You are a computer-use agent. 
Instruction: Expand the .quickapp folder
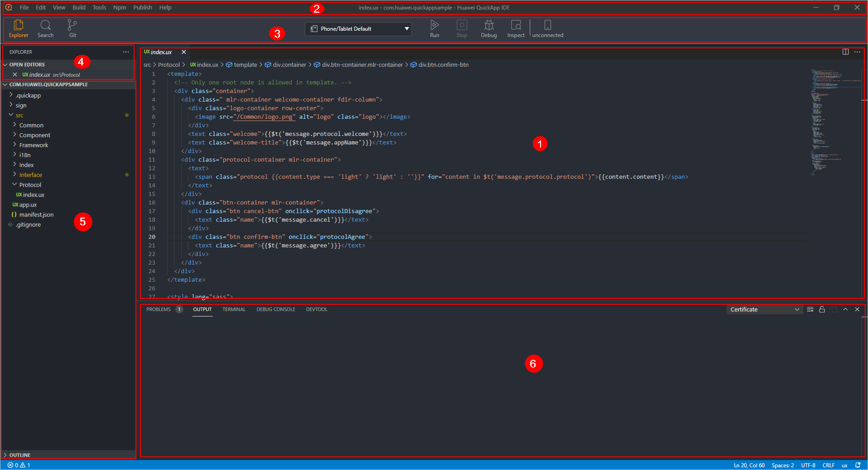tap(28, 95)
